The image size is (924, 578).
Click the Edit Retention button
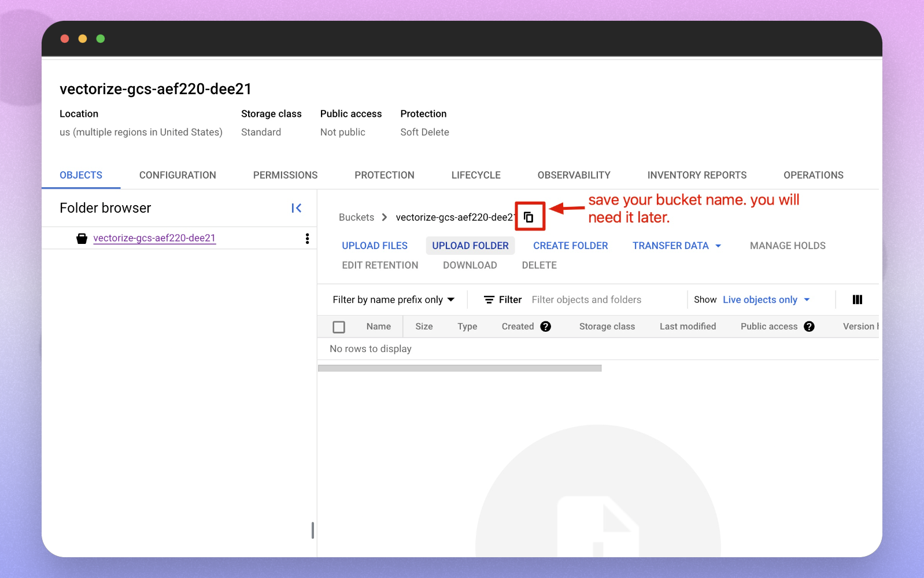[x=380, y=265]
